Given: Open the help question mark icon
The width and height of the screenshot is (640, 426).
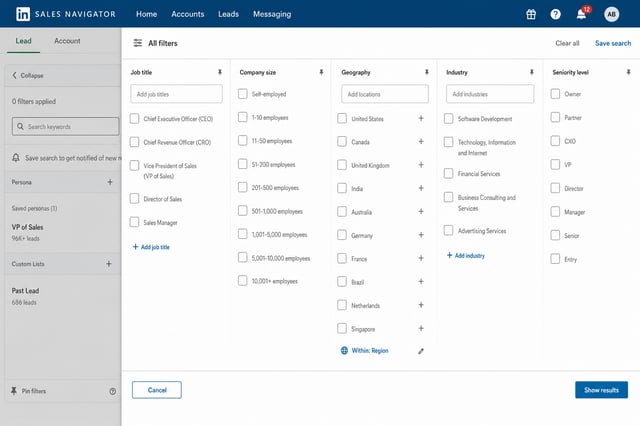Looking at the screenshot, I should click(x=555, y=14).
